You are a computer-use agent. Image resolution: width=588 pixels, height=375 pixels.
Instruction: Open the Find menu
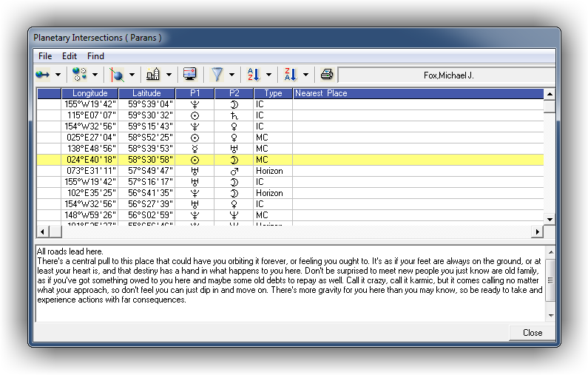pos(95,56)
